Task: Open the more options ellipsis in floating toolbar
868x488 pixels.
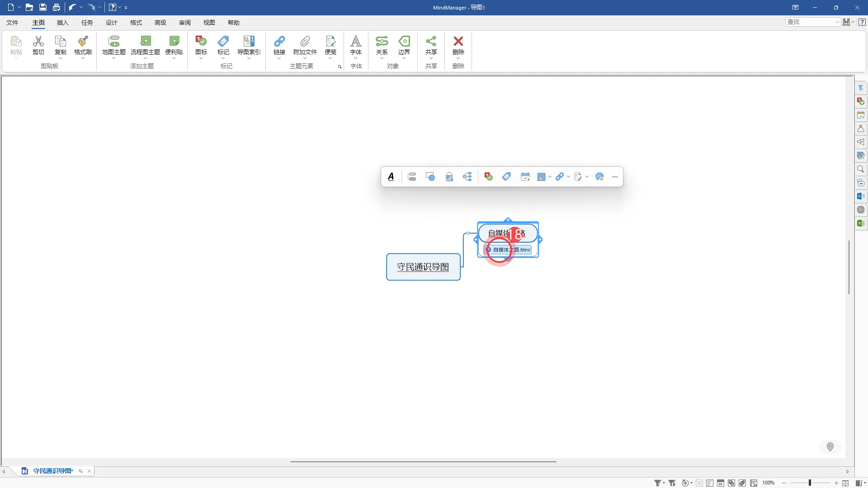Action: tap(615, 177)
